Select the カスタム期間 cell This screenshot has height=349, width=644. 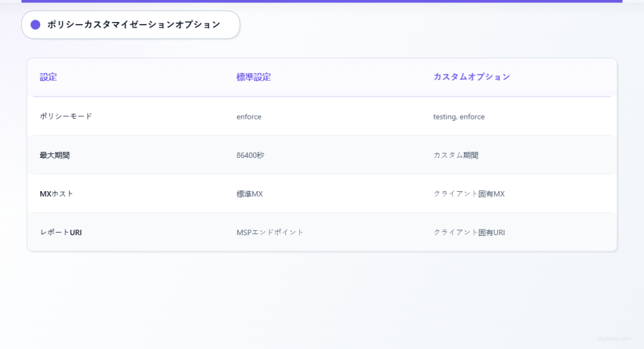(x=456, y=155)
